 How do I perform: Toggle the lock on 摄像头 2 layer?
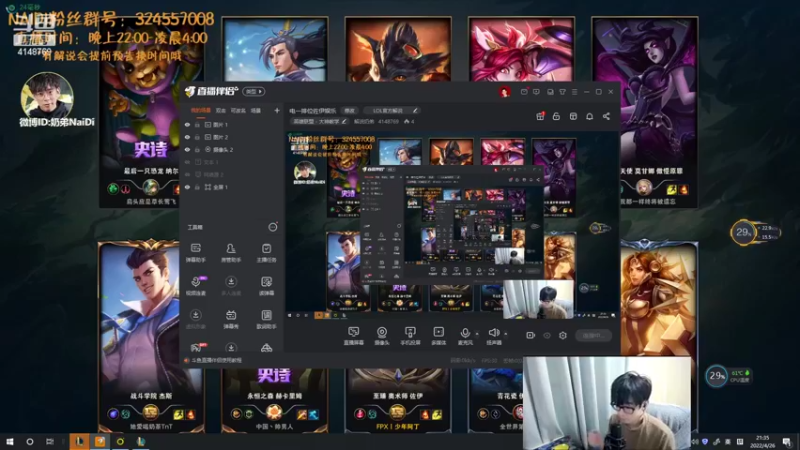197,149
